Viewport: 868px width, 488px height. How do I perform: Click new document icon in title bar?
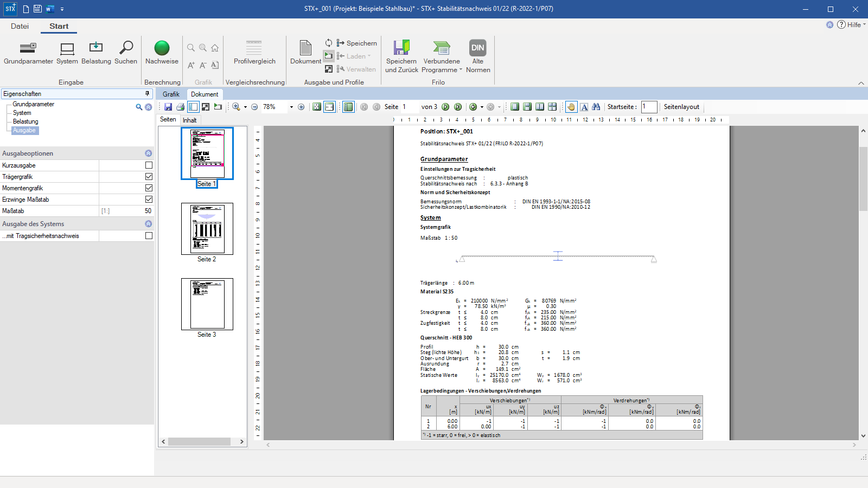tap(26, 9)
